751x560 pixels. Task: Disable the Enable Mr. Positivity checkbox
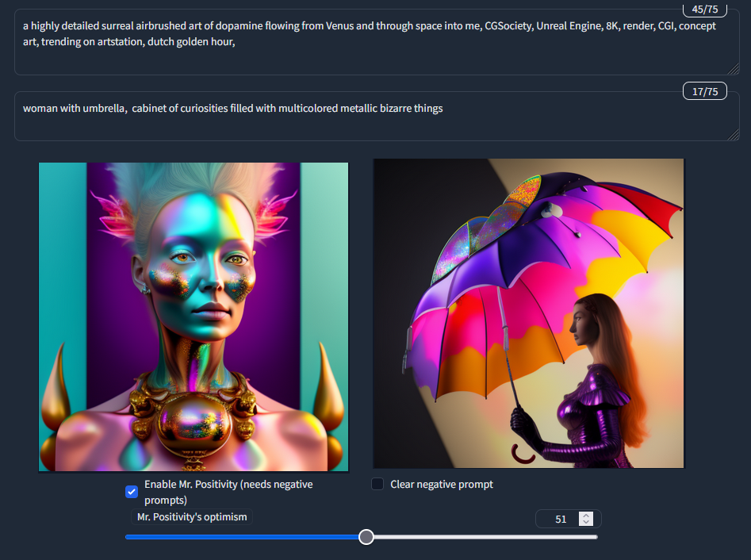(x=132, y=492)
